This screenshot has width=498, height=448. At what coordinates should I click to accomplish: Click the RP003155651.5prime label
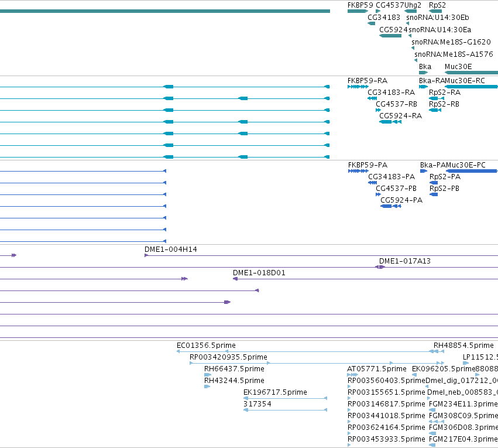point(387,393)
